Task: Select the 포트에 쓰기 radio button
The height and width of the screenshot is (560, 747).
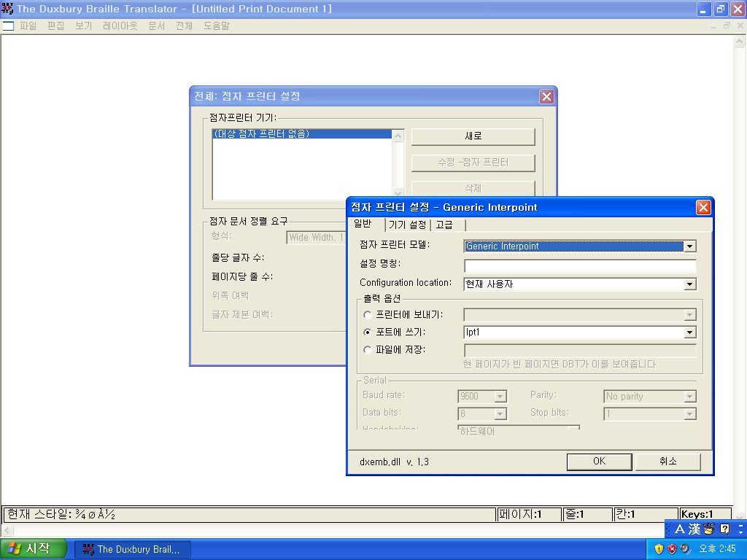Action: pos(368,332)
